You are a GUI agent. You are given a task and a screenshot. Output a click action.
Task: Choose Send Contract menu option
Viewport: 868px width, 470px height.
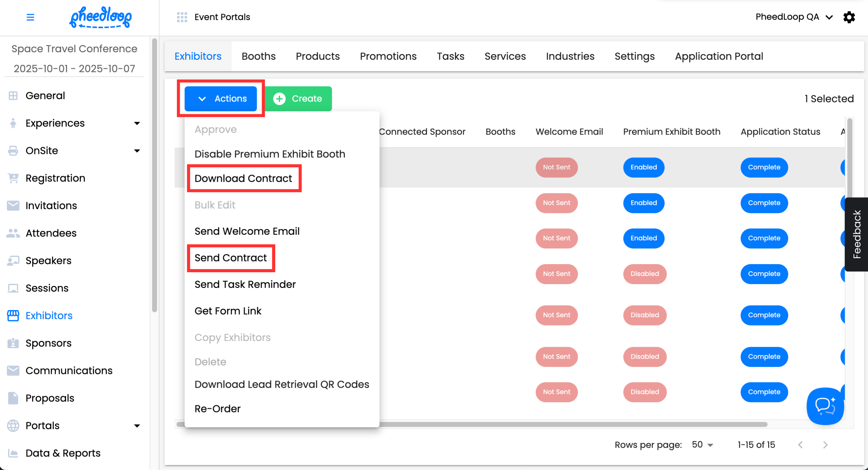230,258
